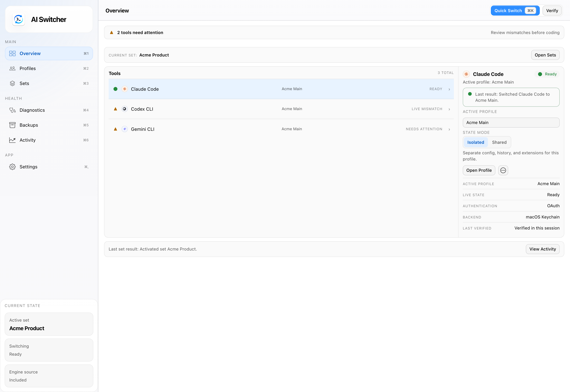Open the more options ellipsis button
The width and height of the screenshot is (570, 392).
[x=503, y=170]
